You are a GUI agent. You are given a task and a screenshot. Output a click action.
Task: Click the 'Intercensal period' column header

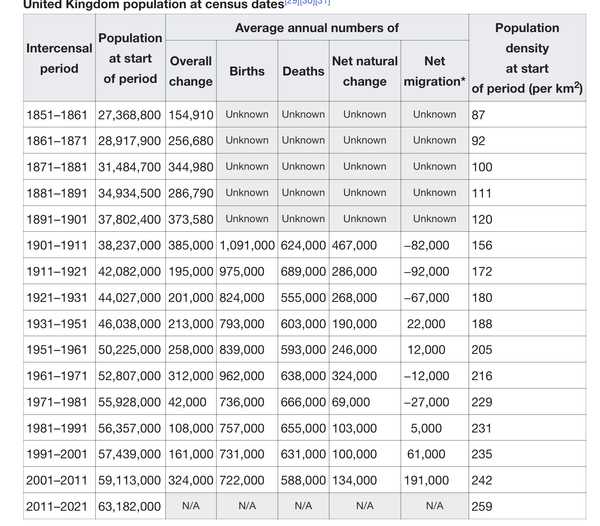(x=59, y=58)
